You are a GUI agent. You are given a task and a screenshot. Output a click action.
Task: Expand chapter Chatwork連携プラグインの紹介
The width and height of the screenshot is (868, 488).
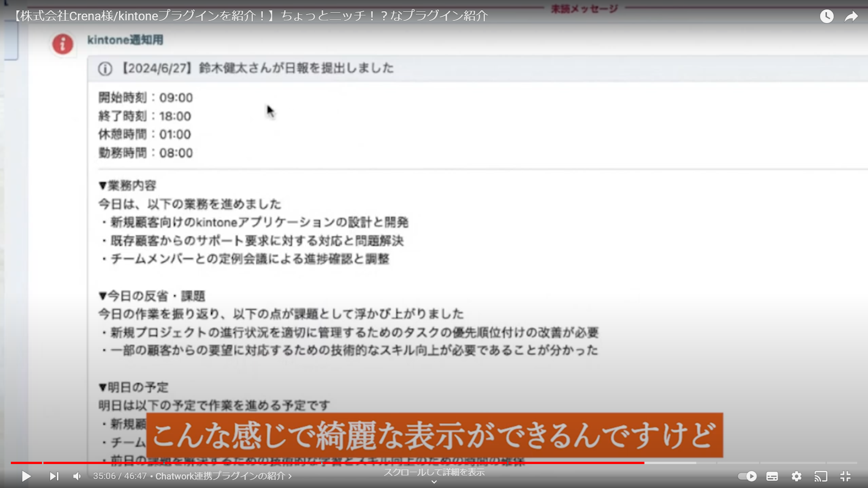click(x=223, y=476)
